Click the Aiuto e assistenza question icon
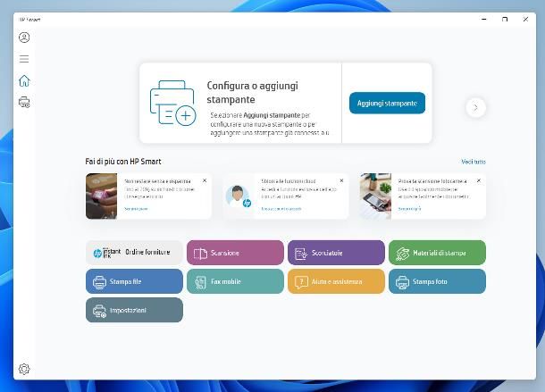The width and height of the screenshot is (545, 392). point(301,282)
